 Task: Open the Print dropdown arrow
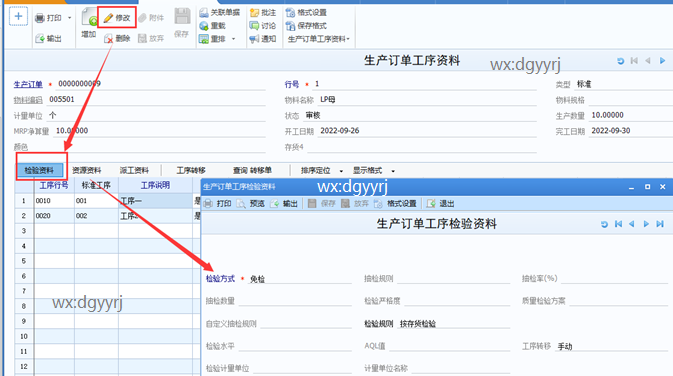click(x=70, y=18)
